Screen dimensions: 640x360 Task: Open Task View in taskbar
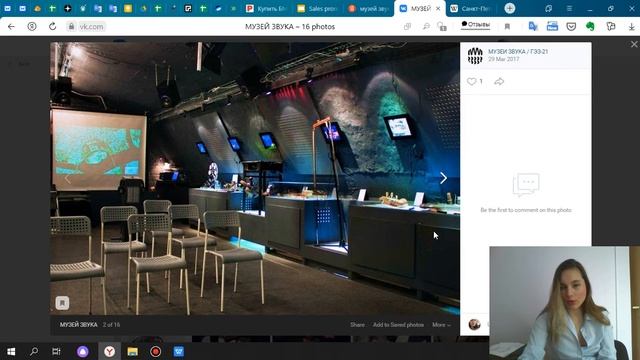(56, 351)
